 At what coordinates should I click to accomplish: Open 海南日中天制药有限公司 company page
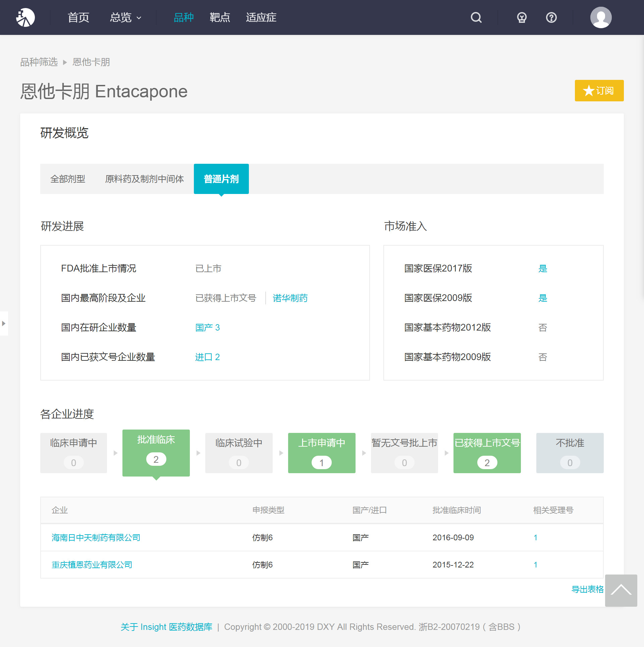point(96,537)
